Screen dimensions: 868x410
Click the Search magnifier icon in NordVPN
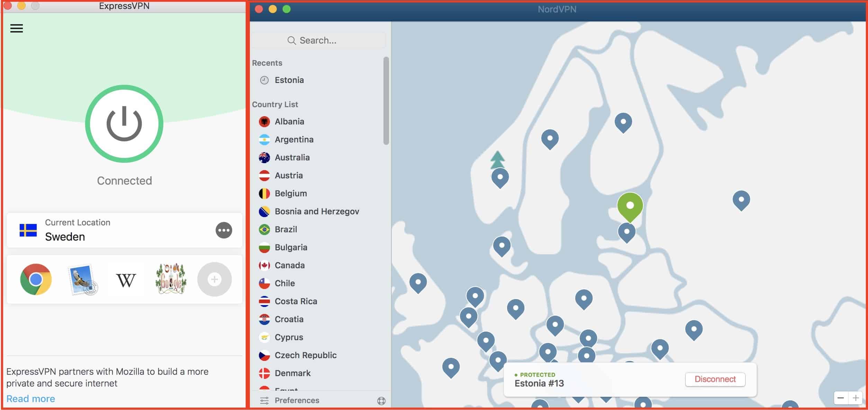(x=291, y=41)
